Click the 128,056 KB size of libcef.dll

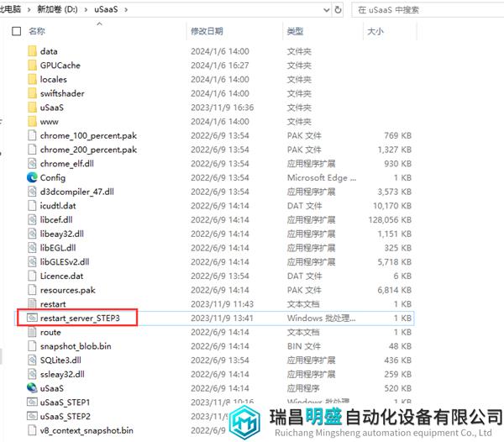point(390,220)
